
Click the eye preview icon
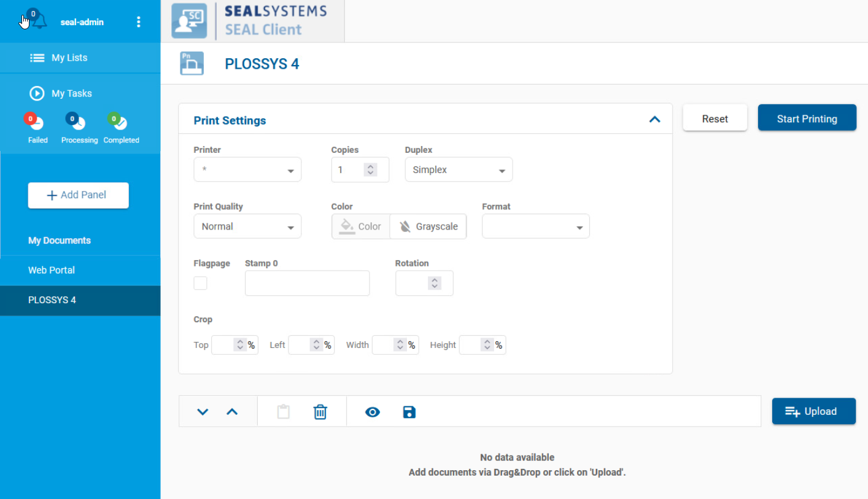(x=373, y=412)
